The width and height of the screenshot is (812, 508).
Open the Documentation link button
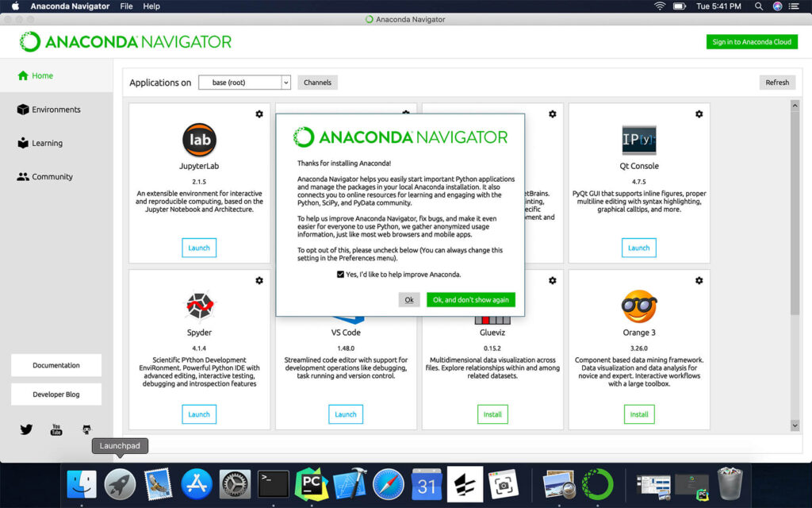click(x=56, y=365)
